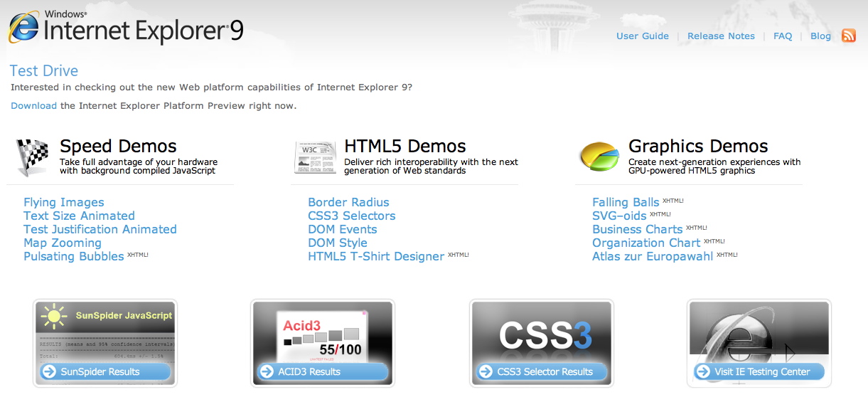
Task: Visit the Blog link
Action: click(x=820, y=36)
